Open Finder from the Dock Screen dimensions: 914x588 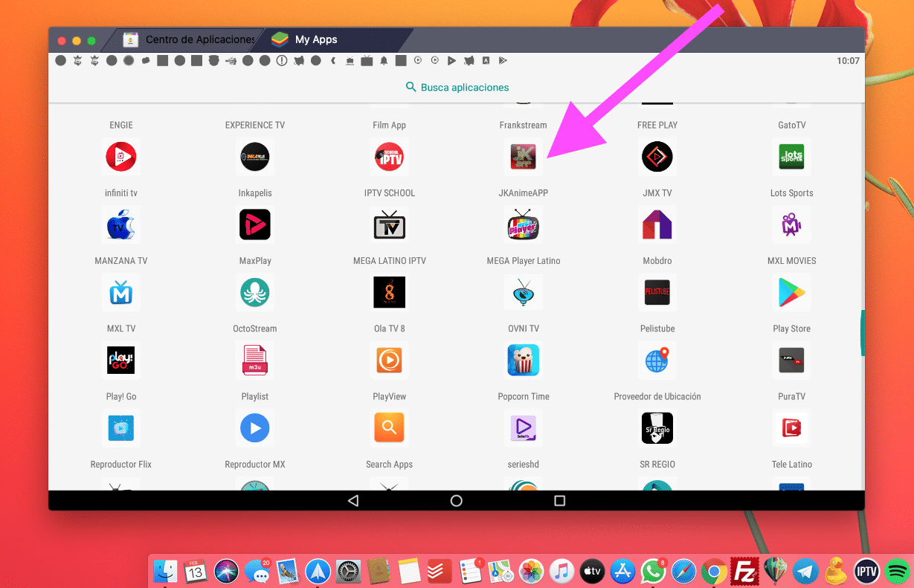tap(165, 571)
